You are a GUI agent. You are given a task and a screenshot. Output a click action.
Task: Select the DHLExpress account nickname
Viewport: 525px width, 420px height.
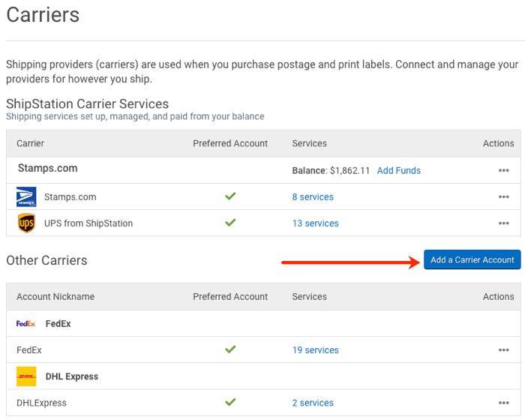click(x=41, y=403)
